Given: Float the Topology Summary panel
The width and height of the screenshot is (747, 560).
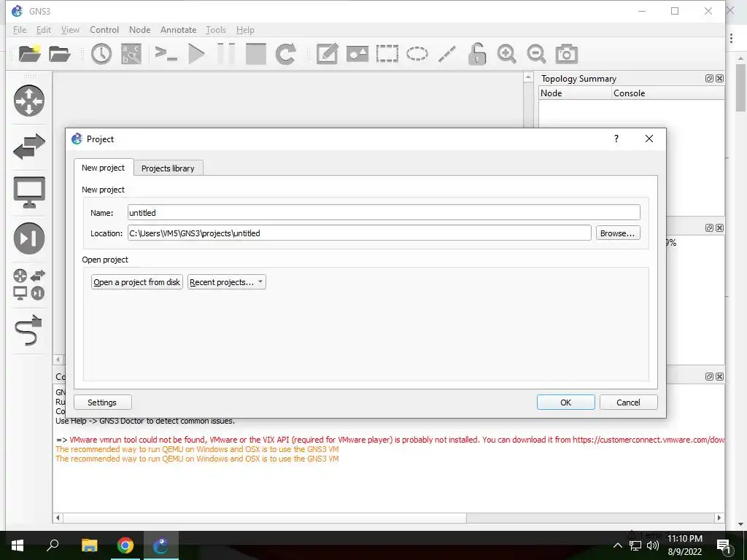Looking at the screenshot, I should (709, 79).
